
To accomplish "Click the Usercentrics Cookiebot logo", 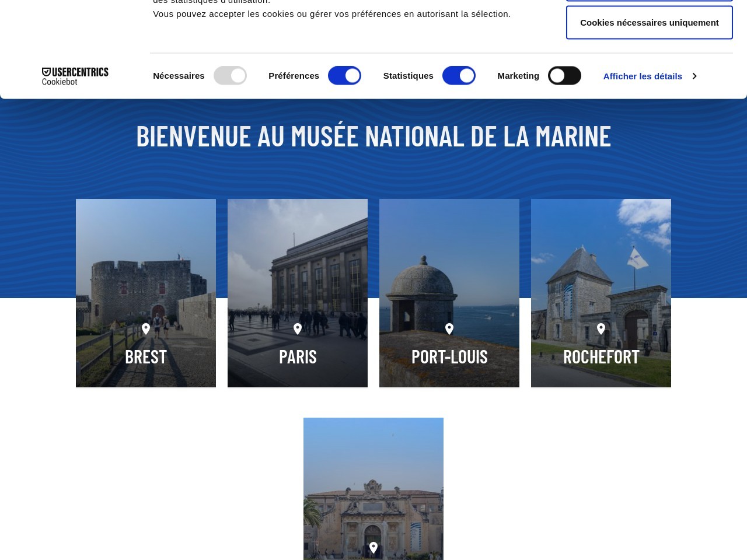I will pyautogui.click(x=75, y=76).
